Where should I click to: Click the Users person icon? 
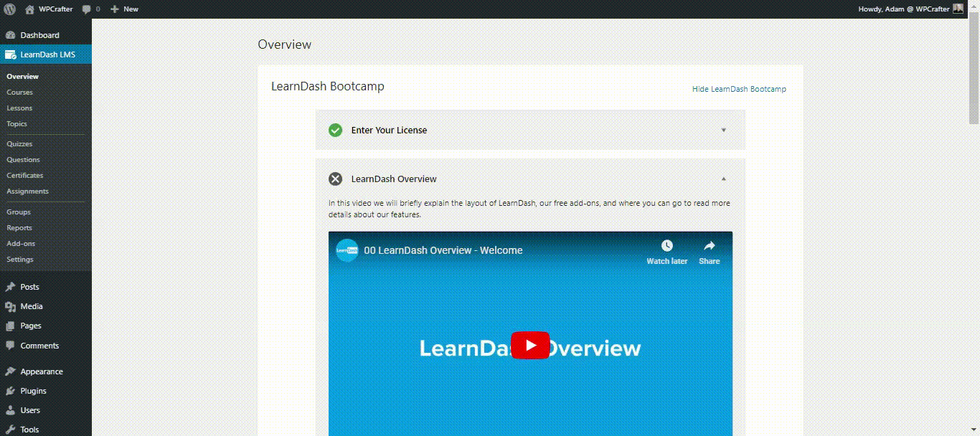(x=10, y=410)
